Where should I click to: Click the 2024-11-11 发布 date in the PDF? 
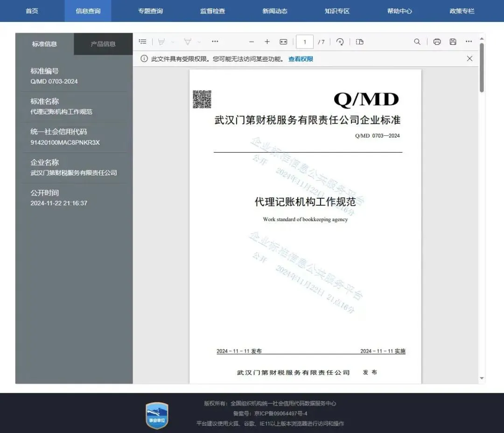pyautogui.click(x=239, y=351)
